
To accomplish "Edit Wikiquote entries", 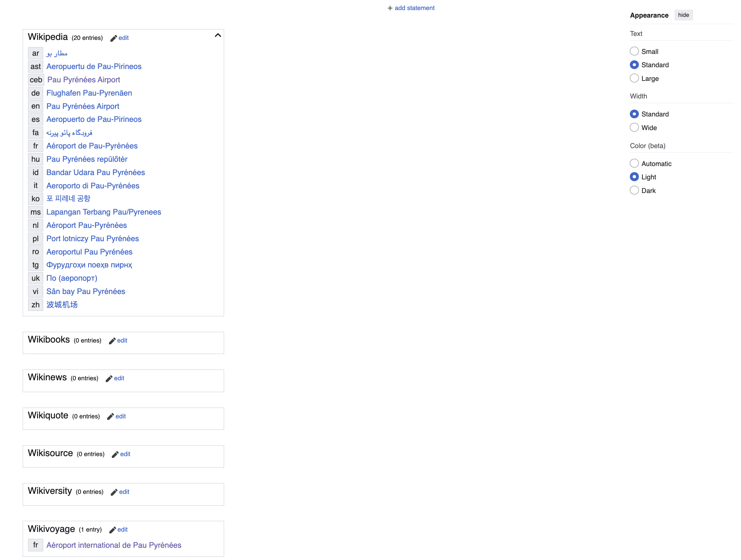I will coord(121,416).
